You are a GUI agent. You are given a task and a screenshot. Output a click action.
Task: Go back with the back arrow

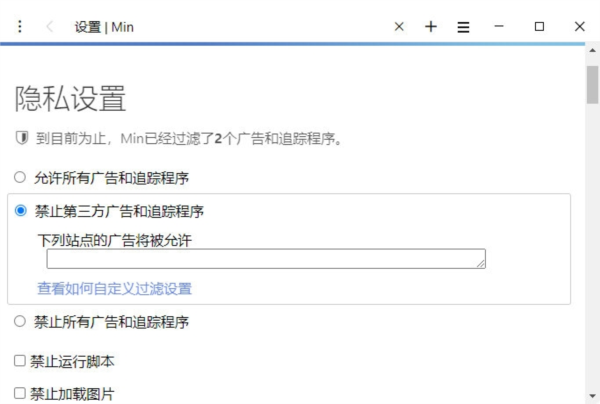49,27
